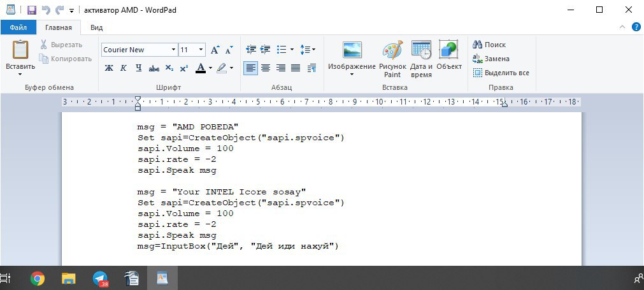Screen dimensions: 644x290
Task: Click the Save icon in the title bar
Action: (x=32, y=10)
